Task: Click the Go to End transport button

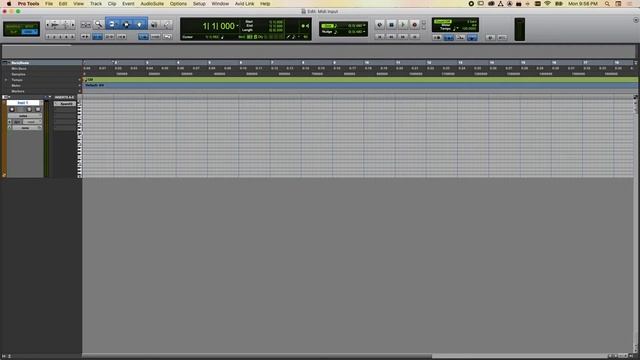Action: pos(414,37)
